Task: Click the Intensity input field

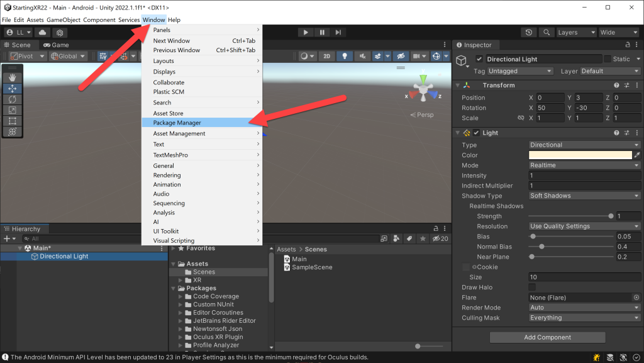Action: [584, 176]
